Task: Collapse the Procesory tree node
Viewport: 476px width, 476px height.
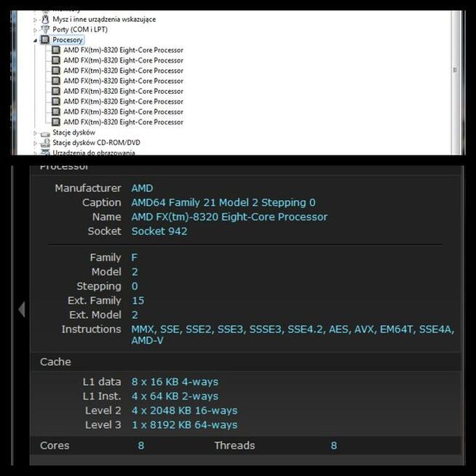Action: point(35,40)
